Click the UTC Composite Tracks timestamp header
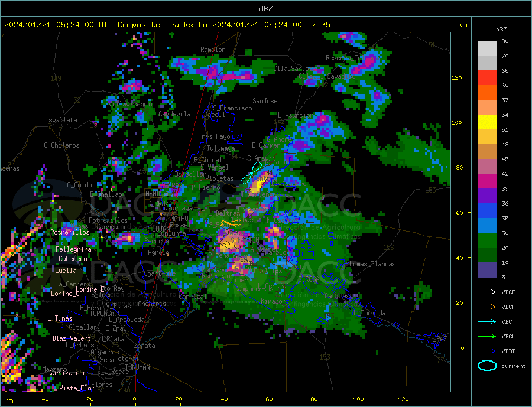The height and width of the screenshot is (407, 532). tap(167, 24)
